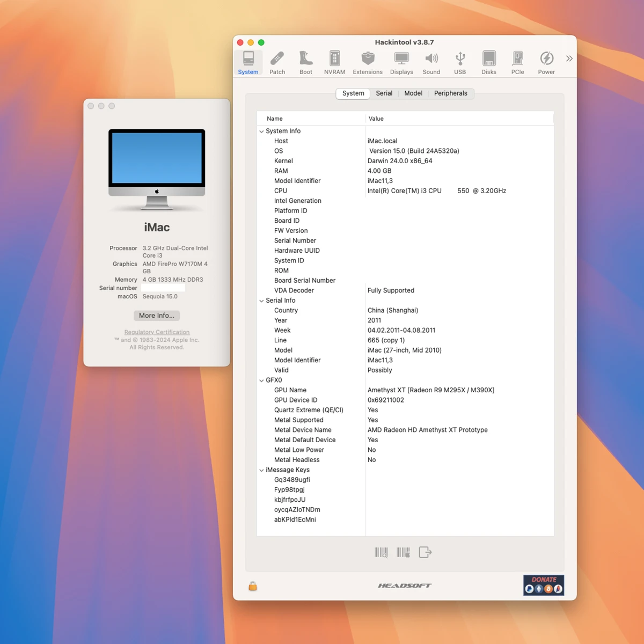Collapse the iMessage Keys group
644x644 pixels.
tap(261, 470)
